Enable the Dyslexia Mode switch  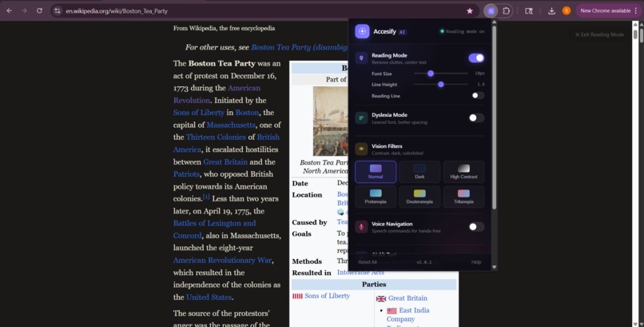coord(476,118)
